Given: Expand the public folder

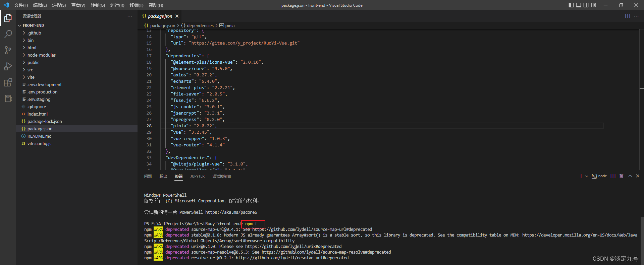Looking at the screenshot, I should coord(77,62).
